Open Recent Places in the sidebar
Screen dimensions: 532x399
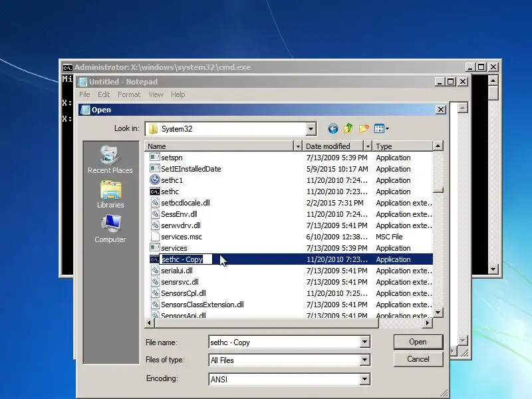click(x=110, y=160)
